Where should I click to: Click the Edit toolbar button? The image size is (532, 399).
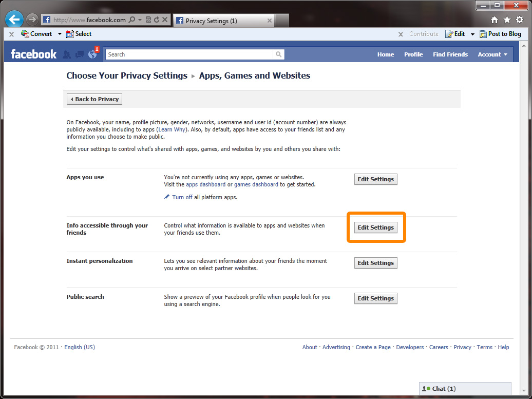(x=455, y=33)
